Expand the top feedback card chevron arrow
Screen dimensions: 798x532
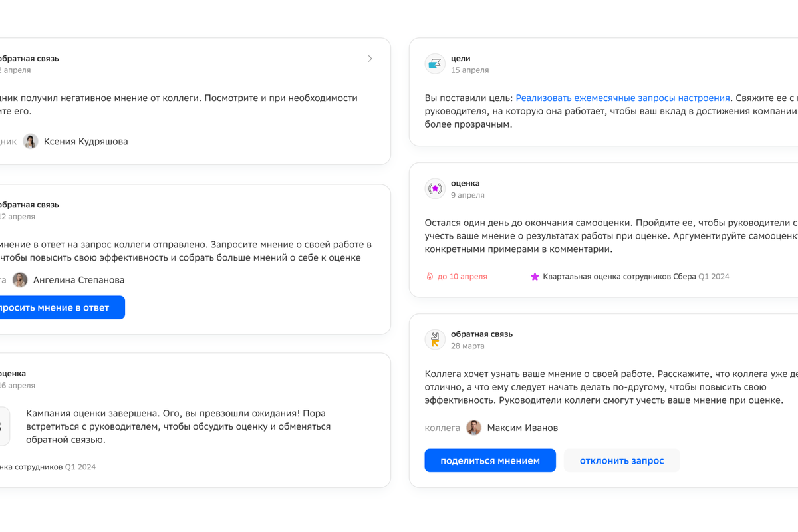370,59
